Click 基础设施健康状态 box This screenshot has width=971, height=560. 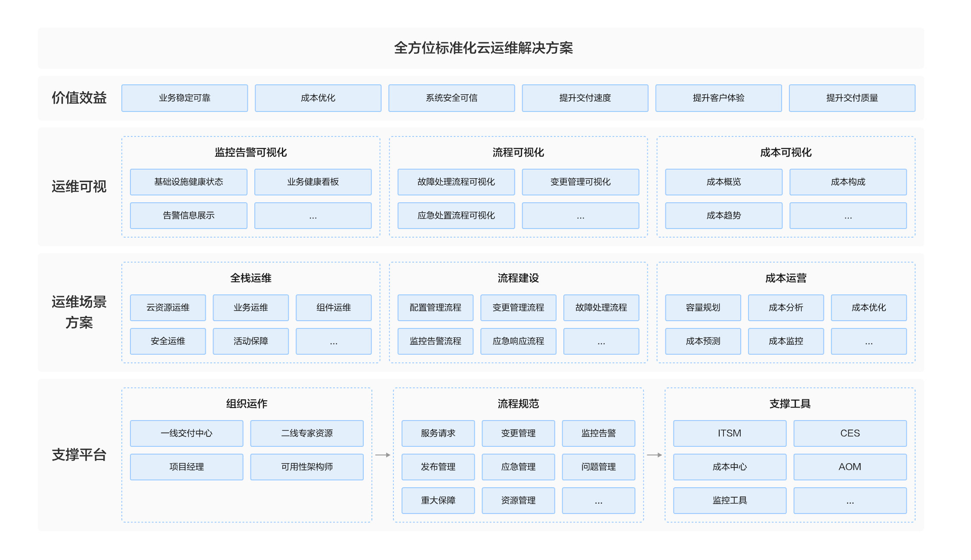(189, 182)
